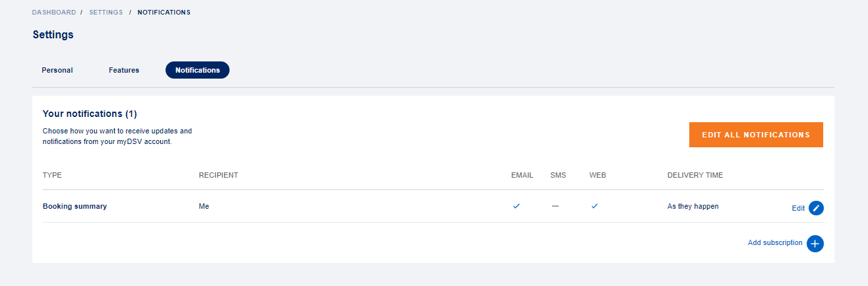868x286 pixels.
Task: Click the 'Me' recipient value
Action: [x=204, y=206]
